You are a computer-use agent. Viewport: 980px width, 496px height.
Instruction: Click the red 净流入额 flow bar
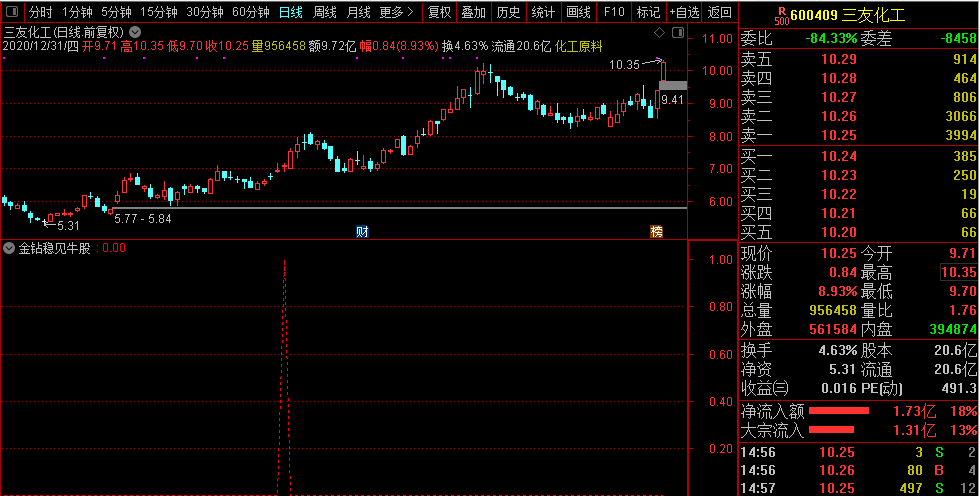(839, 411)
